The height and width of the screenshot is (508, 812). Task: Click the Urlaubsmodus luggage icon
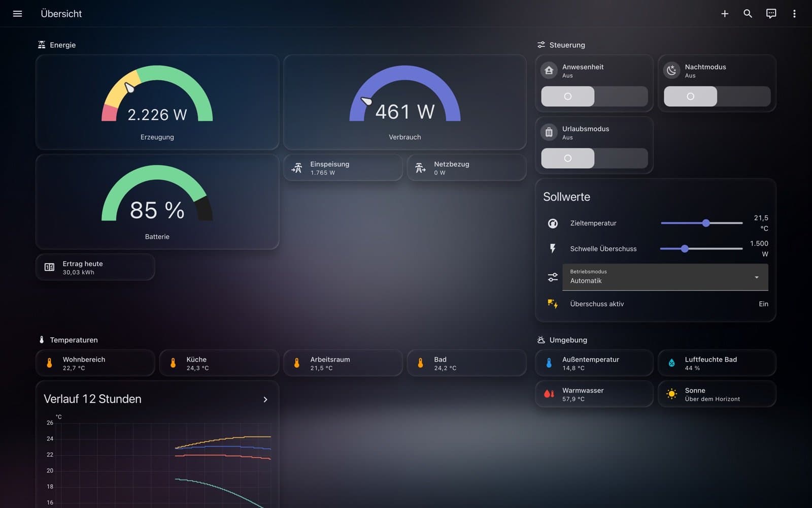click(x=549, y=133)
